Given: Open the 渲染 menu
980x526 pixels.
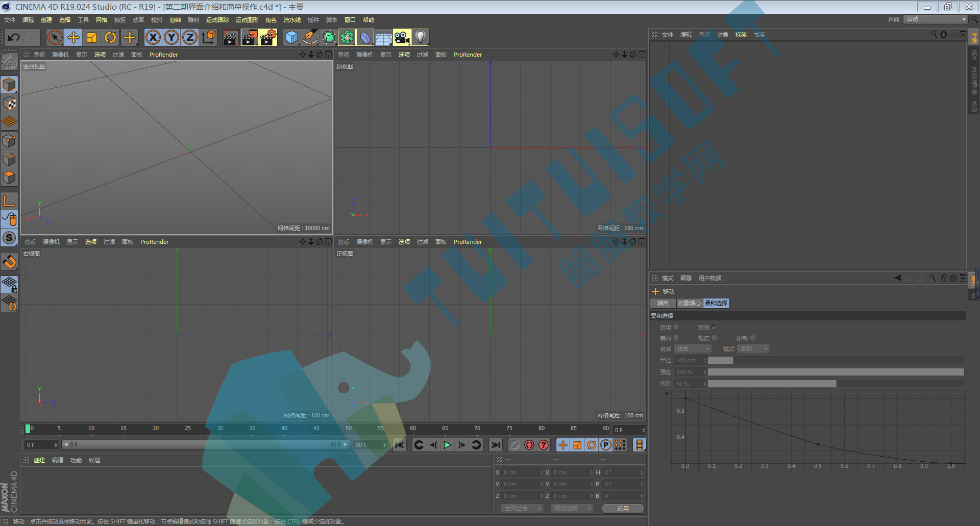Looking at the screenshot, I should pos(175,20).
